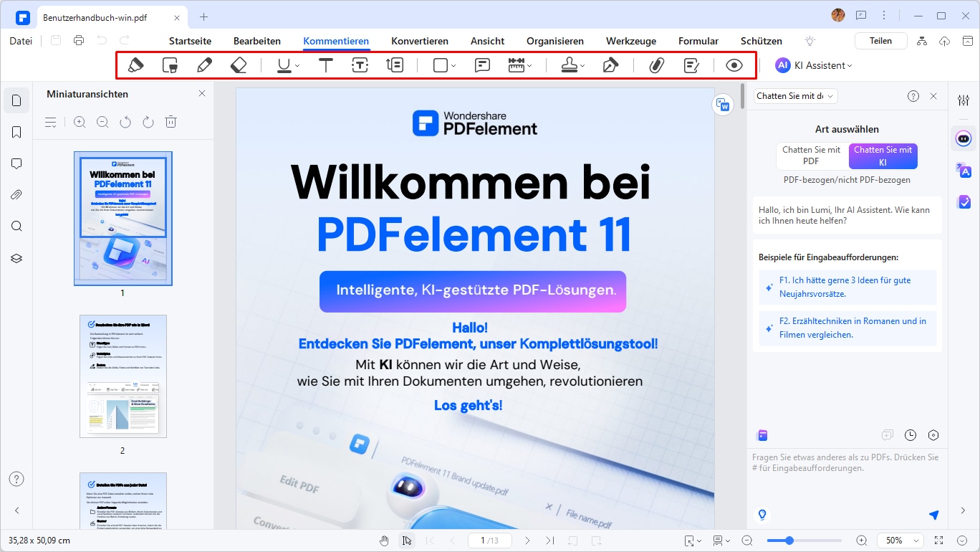Delete page via thumbnail trash icon
980x552 pixels.
tap(171, 123)
